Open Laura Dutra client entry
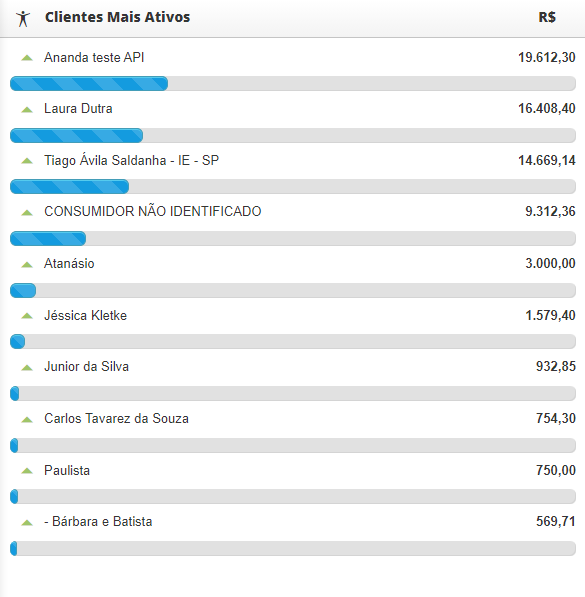The width and height of the screenshot is (585, 597). pos(78,109)
